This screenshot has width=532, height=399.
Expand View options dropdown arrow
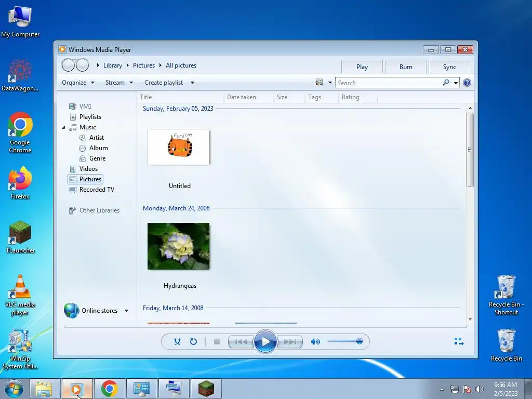pos(330,83)
